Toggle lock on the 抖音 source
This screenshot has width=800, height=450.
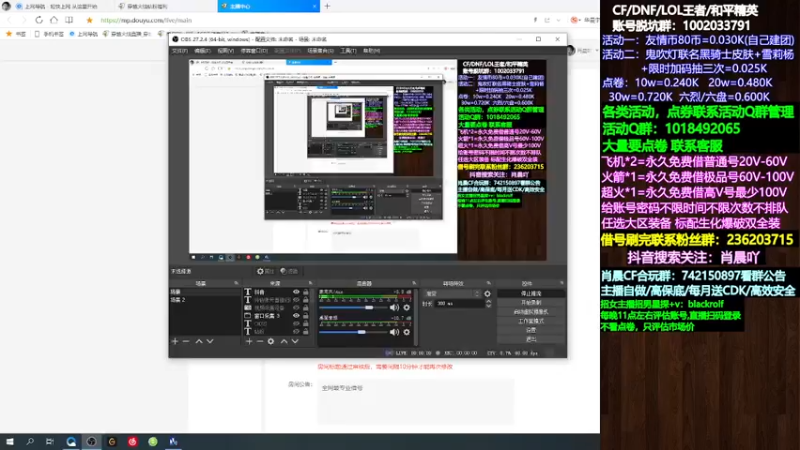(x=306, y=292)
